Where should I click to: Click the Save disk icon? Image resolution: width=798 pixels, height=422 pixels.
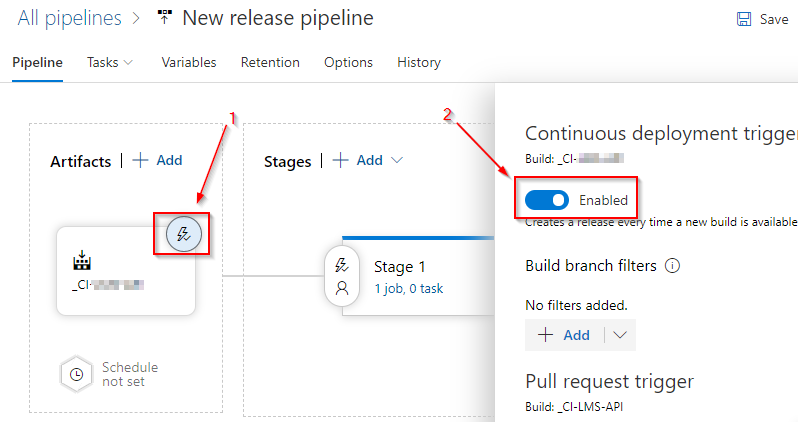point(744,19)
